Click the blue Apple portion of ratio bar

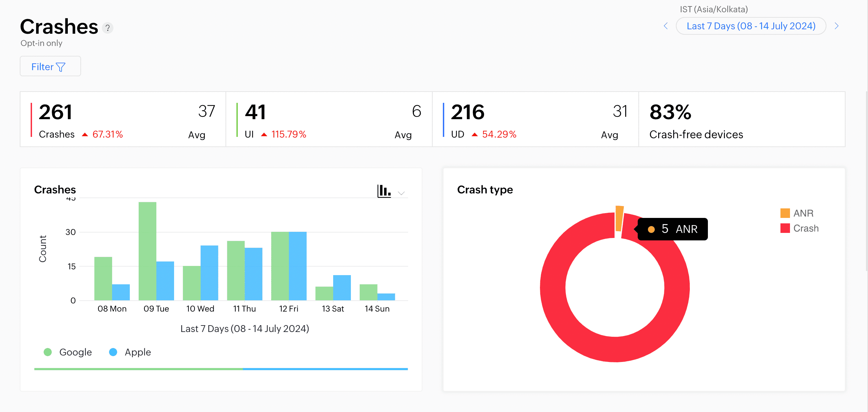pyautogui.click(x=325, y=369)
